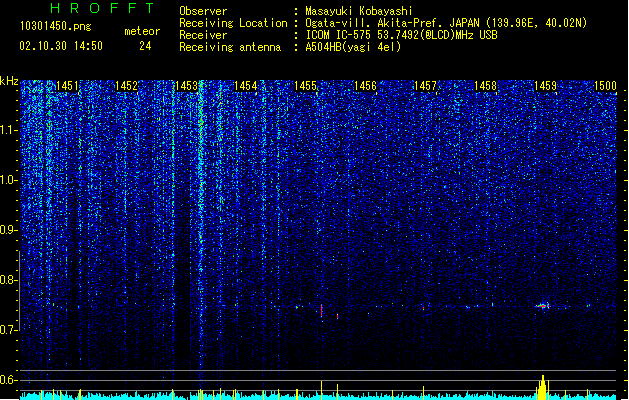
Task: Click the 1459 time marker
Action: click(546, 86)
